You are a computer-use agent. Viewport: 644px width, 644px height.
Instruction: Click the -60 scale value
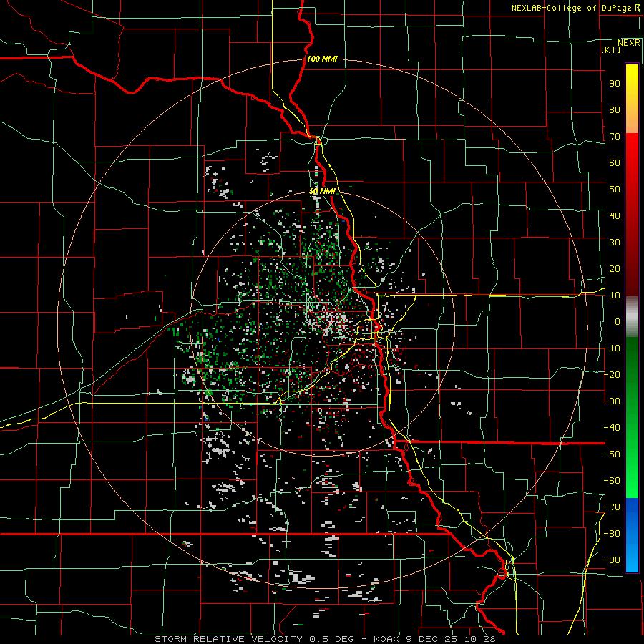(612, 481)
